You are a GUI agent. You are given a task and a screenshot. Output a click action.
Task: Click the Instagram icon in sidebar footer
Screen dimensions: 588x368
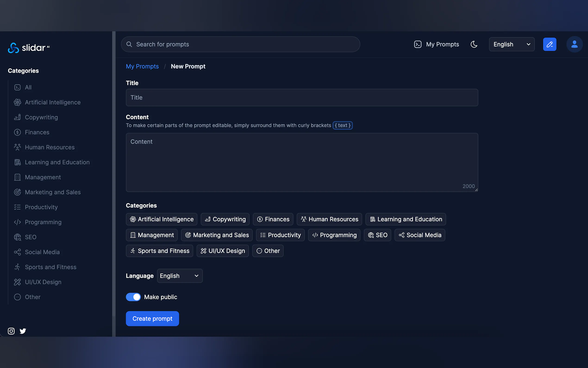pyautogui.click(x=11, y=331)
